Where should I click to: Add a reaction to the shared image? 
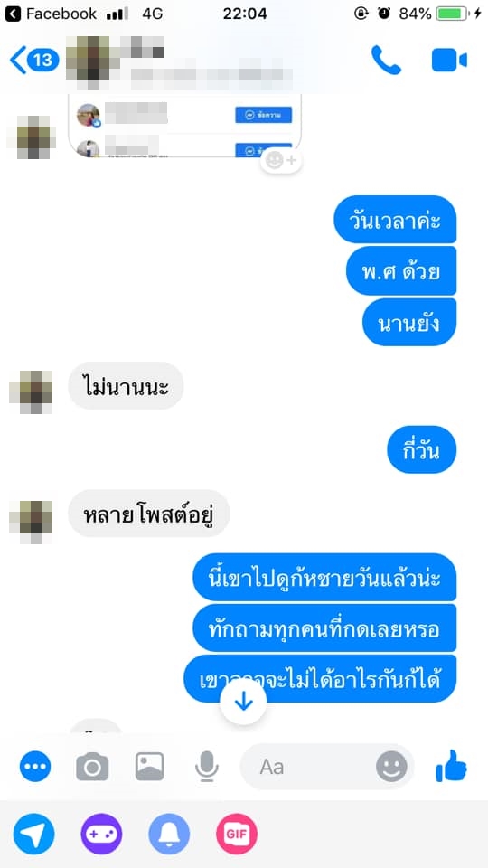pos(281,161)
